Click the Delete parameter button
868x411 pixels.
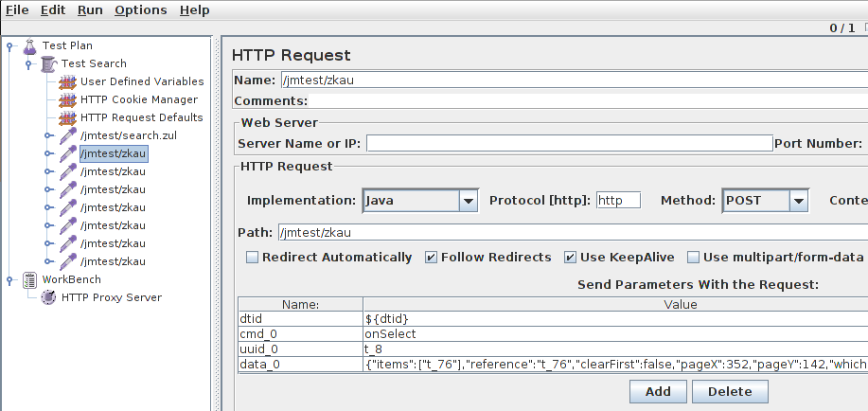(730, 391)
